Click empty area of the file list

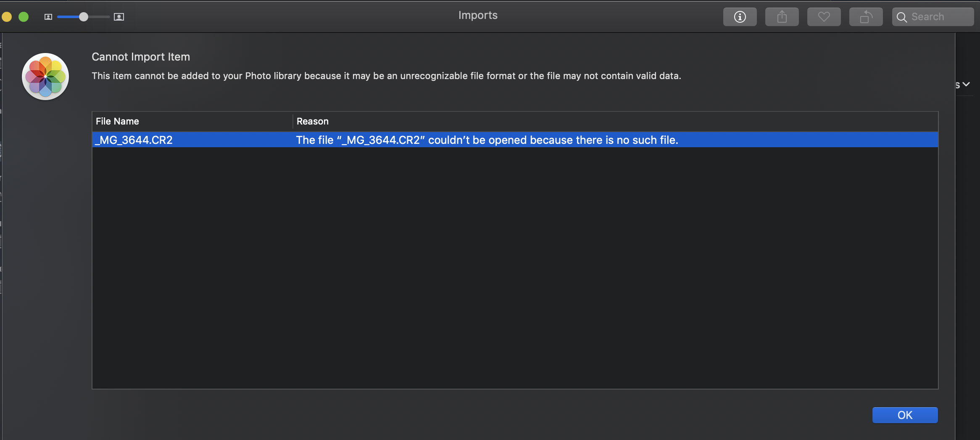point(515,268)
